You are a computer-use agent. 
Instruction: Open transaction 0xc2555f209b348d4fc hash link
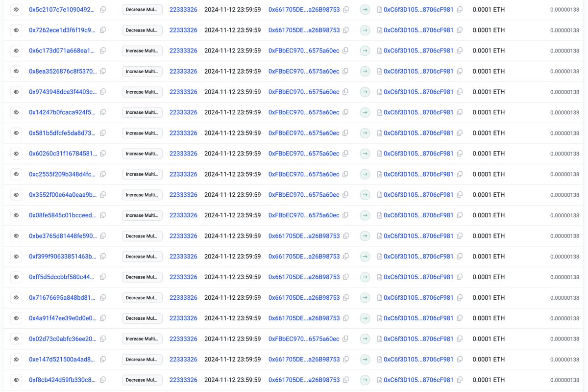click(x=63, y=174)
